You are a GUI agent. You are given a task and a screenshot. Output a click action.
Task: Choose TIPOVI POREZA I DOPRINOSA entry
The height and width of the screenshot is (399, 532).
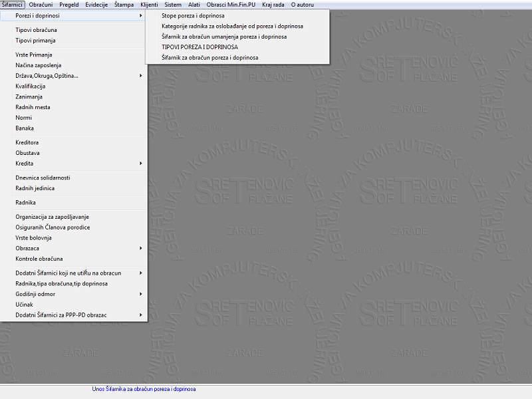click(199, 47)
